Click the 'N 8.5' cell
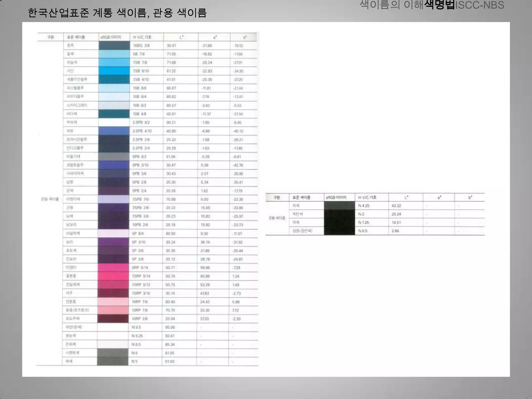532x399 pixels. [136, 344]
